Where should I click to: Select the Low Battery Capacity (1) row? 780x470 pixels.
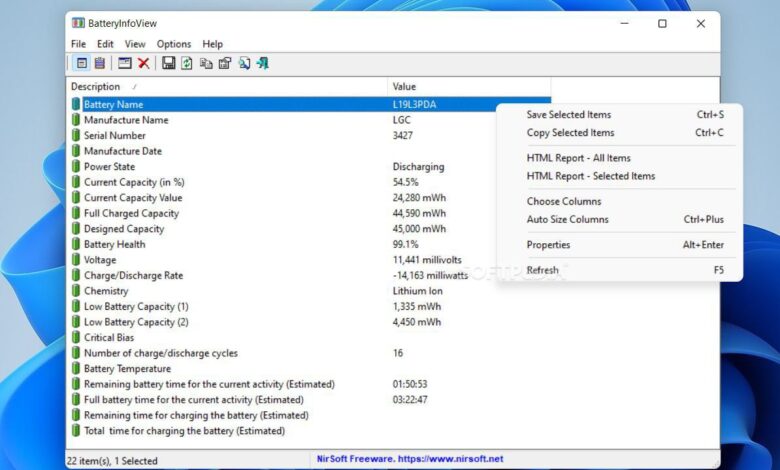(x=309, y=306)
